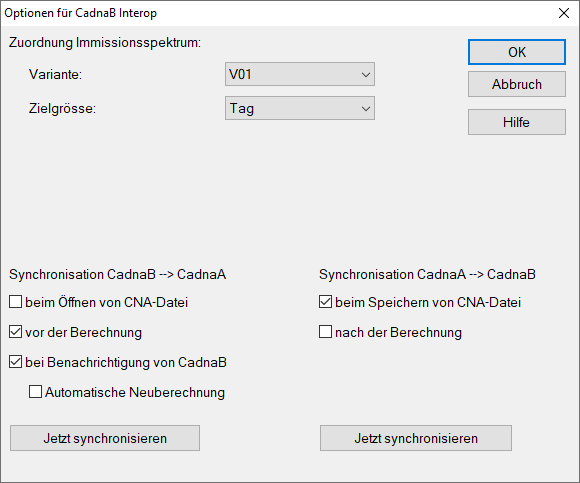Click the Tag value in the Zielgrösse combo box
Viewport: 580px width, 483px height.
coord(242,108)
